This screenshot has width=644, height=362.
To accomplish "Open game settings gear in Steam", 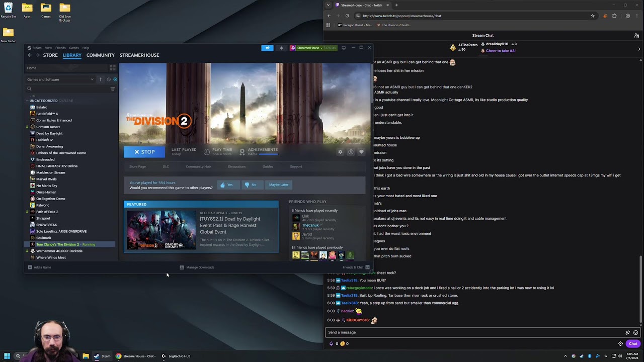I will point(340,152).
